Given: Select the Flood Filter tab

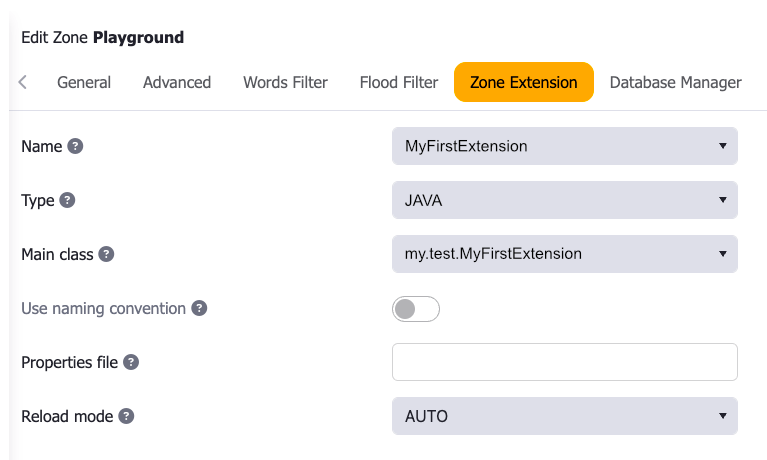Looking at the screenshot, I should [399, 82].
